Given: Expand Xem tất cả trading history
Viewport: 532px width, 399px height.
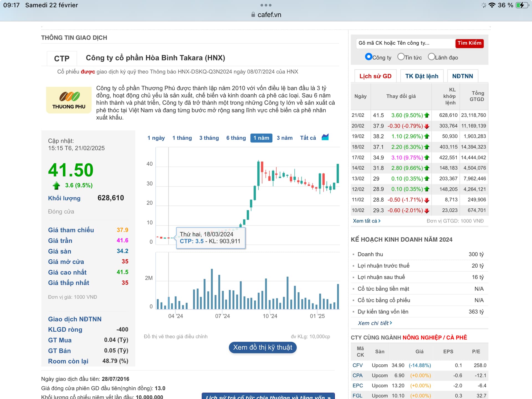Looking at the screenshot, I should 366,221.
